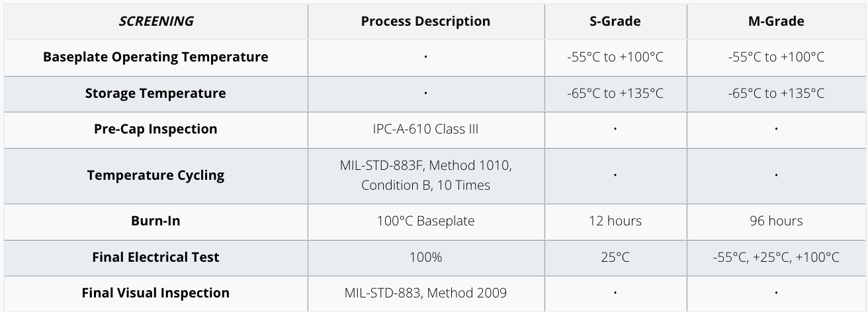Click the 100% process description cell
868x312 pixels.
425,257
